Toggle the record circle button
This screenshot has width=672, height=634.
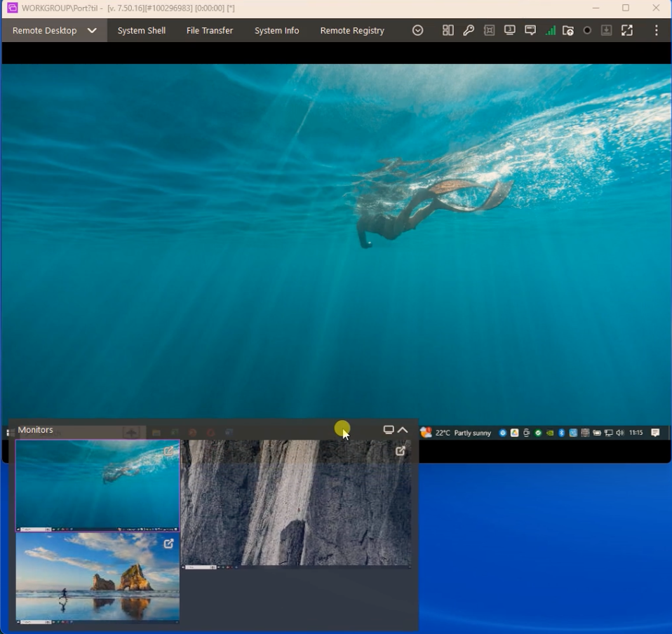(588, 31)
